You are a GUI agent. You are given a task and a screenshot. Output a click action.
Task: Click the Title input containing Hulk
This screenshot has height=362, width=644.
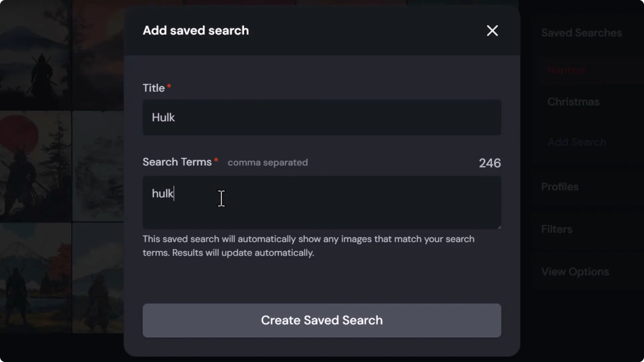(x=321, y=117)
